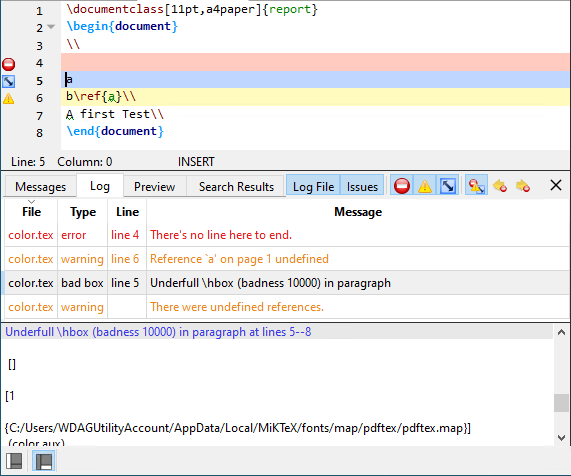
Task: Toggle the Issues view button
Action: 362,186
